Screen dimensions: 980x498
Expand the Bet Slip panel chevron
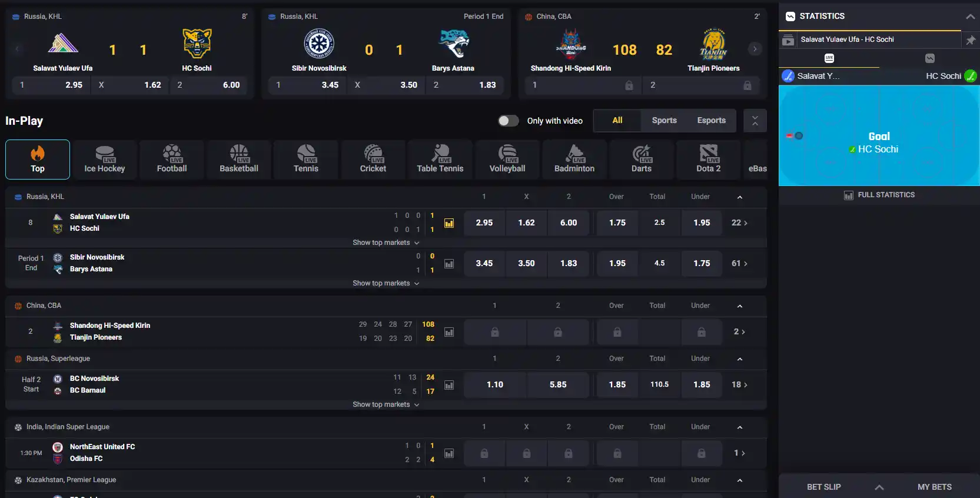tap(879, 487)
